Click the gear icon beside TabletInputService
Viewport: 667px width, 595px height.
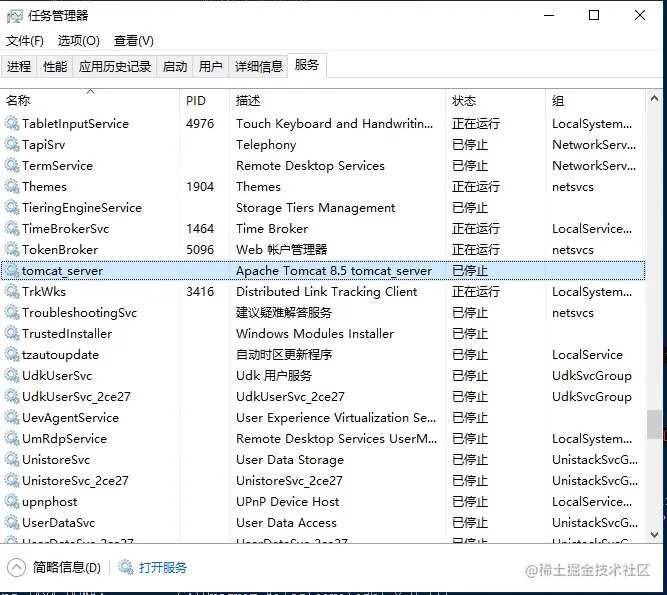[12, 123]
